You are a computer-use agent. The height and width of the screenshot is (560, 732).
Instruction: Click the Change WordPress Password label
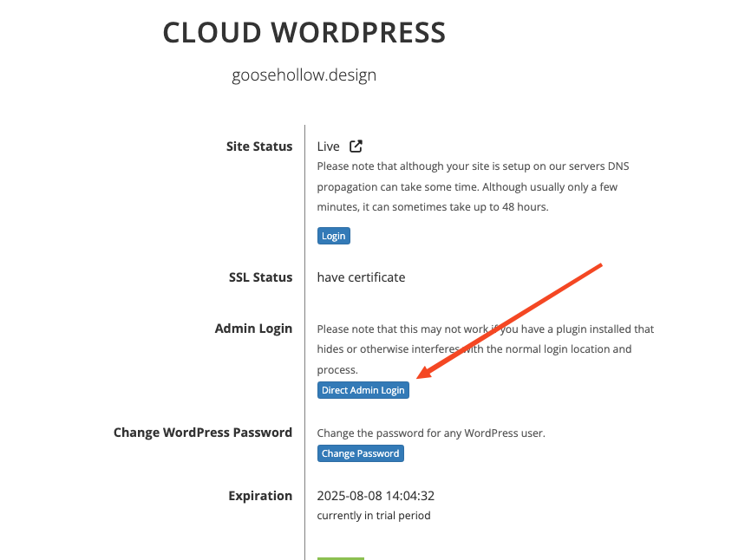tap(203, 433)
